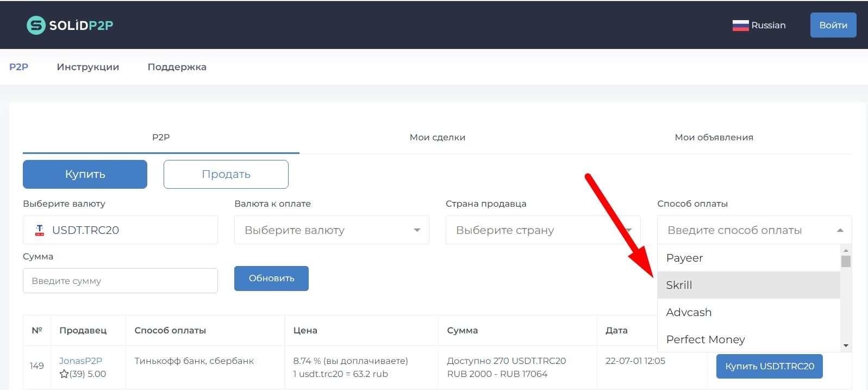This screenshot has width=868, height=390.
Task: Toggle to Продать mode
Action: pyautogui.click(x=226, y=174)
